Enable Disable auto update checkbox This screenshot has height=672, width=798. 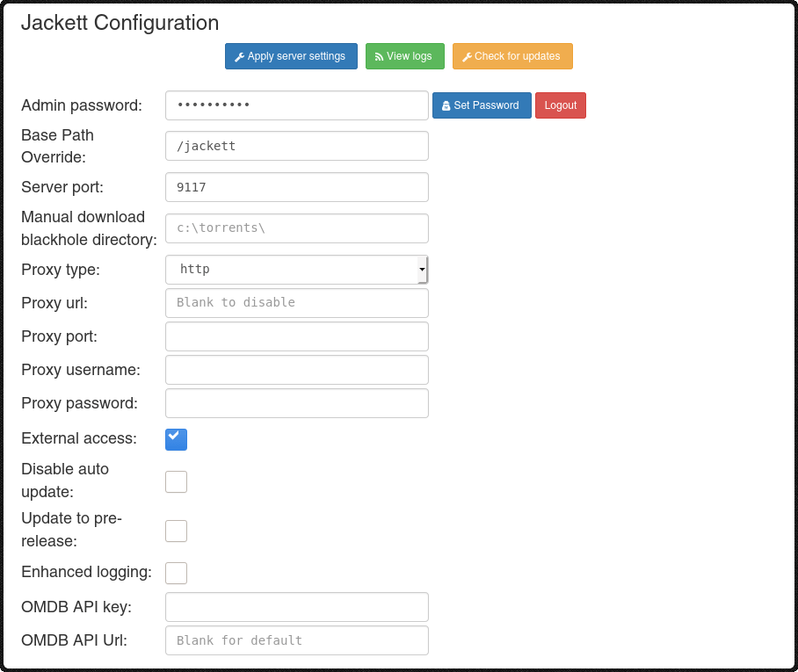[x=176, y=481]
